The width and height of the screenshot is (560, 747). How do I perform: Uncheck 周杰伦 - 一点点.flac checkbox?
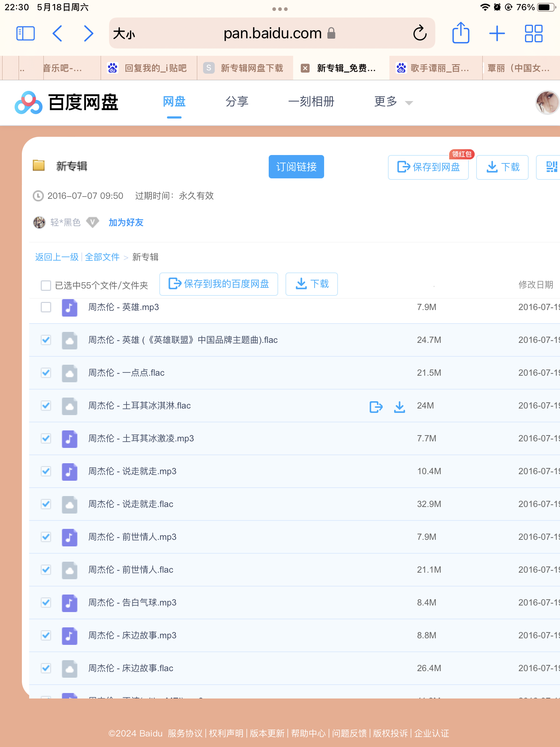[x=46, y=373]
